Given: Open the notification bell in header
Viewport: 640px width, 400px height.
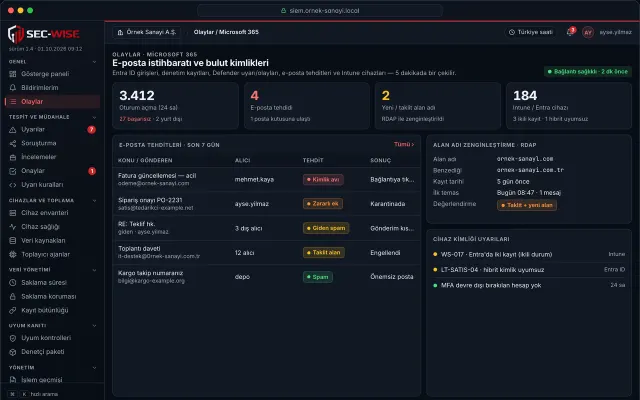Looking at the screenshot, I should click(570, 32).
